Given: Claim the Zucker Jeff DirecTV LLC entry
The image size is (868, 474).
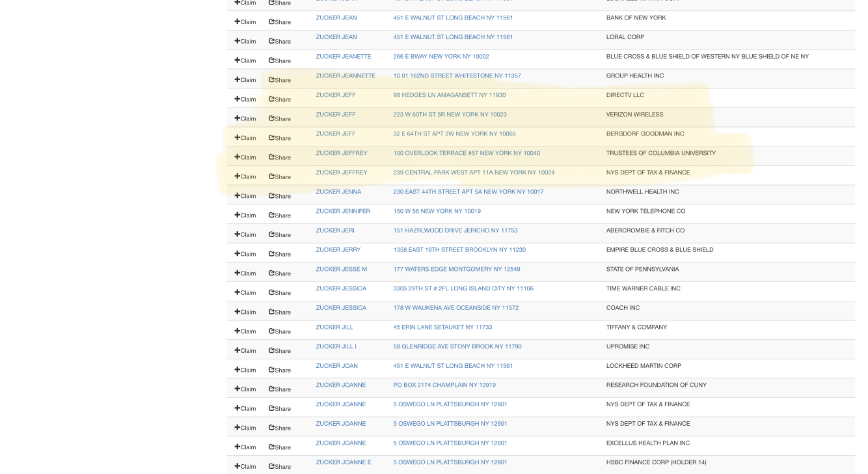Looking at the screenshot, I should (x=245, y=100).
